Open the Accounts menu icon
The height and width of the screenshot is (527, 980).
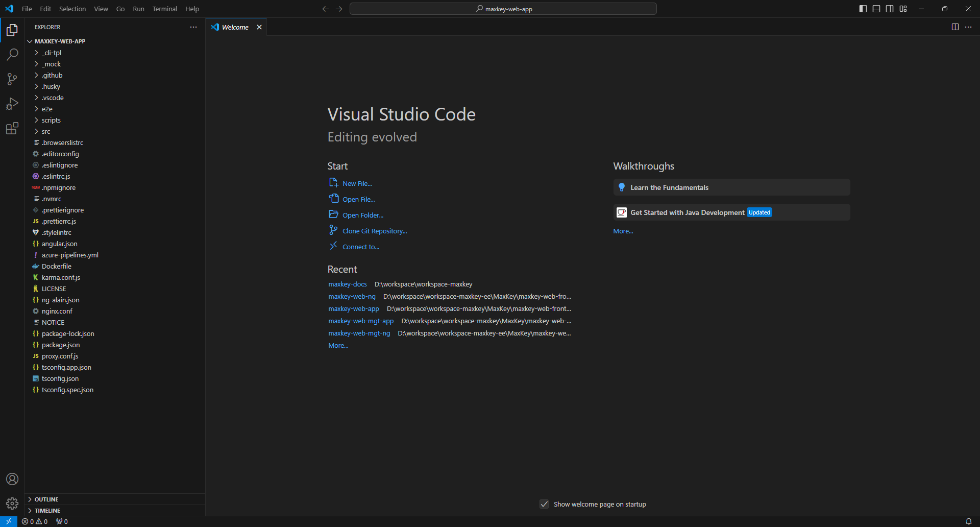[12, 479]
